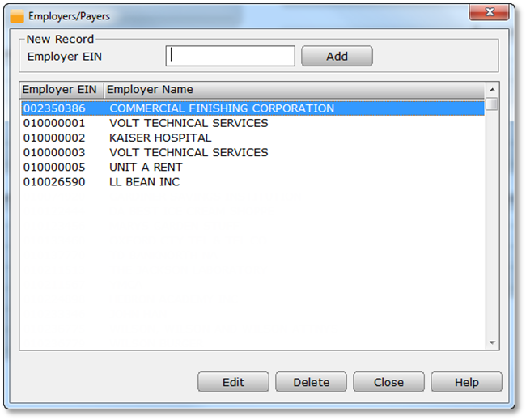Viewport: 526px width, 420px height.
Task: Open the Help button
Action: 466,382
